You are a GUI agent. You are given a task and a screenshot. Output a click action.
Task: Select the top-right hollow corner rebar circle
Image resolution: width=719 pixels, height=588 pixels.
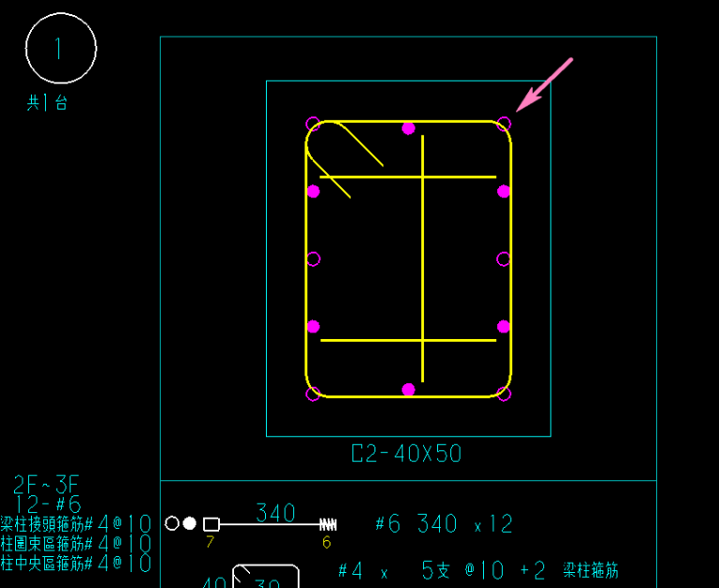tap(504, 124)
